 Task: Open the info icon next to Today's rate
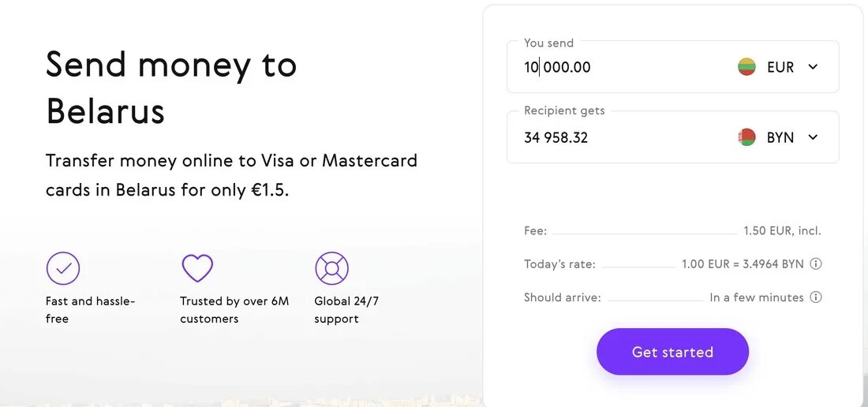point(816,263)
